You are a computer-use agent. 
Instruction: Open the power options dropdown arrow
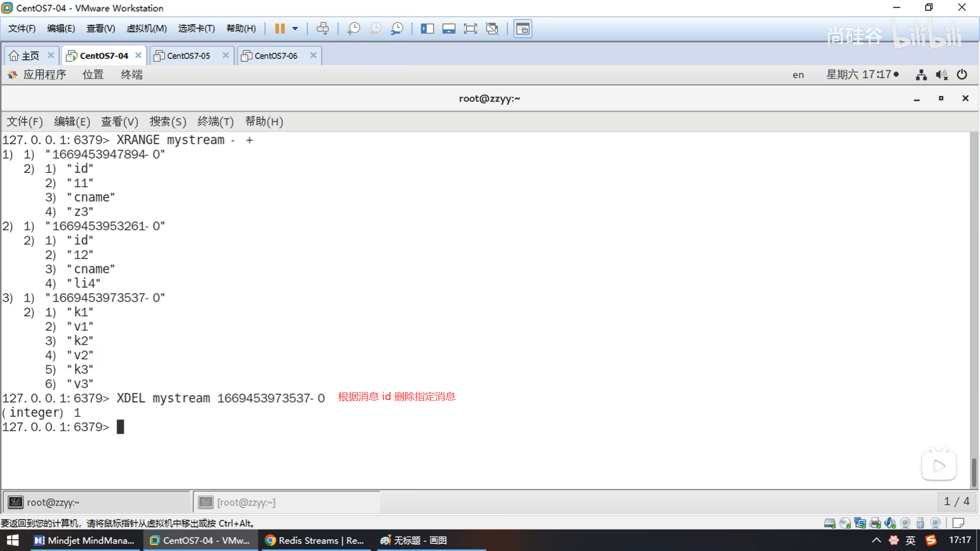(x=295, y=29)
